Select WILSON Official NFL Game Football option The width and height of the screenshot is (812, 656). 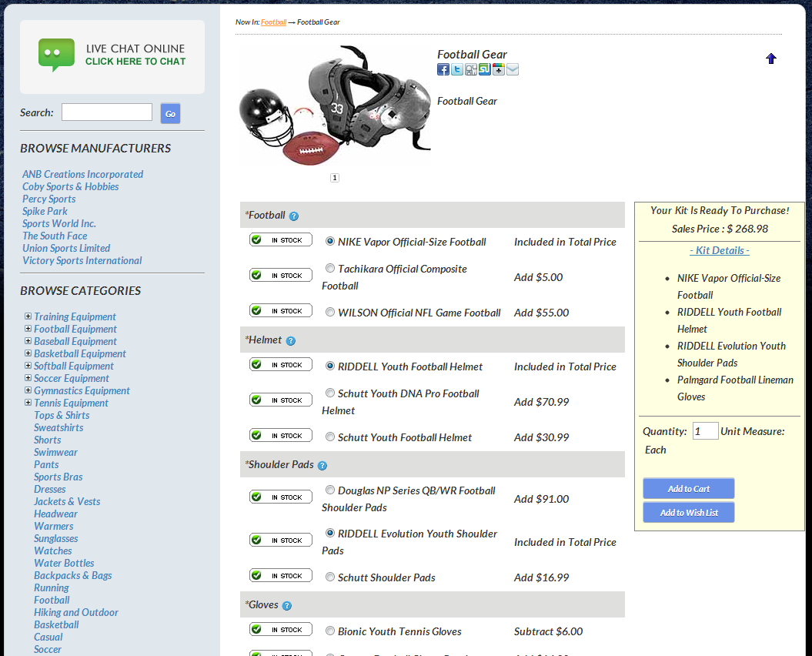(330, 313)
